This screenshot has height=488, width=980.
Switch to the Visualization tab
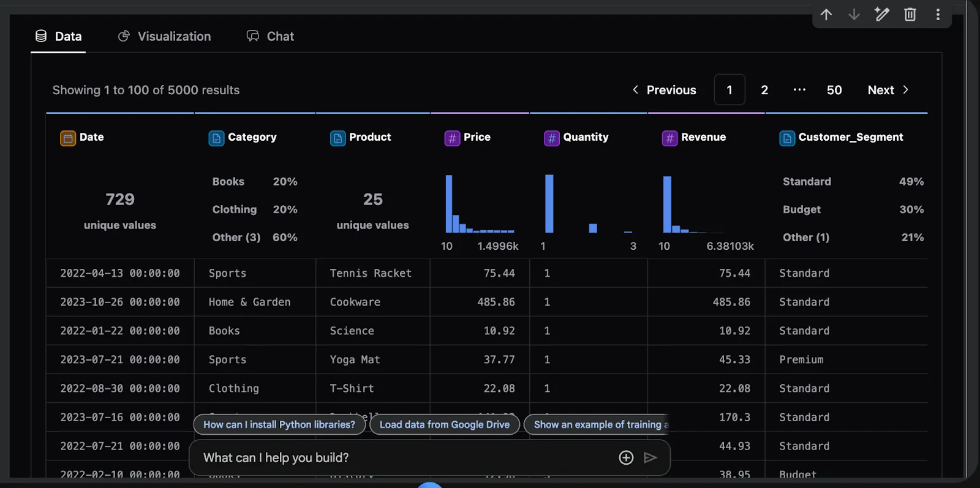tap(164, 37)
